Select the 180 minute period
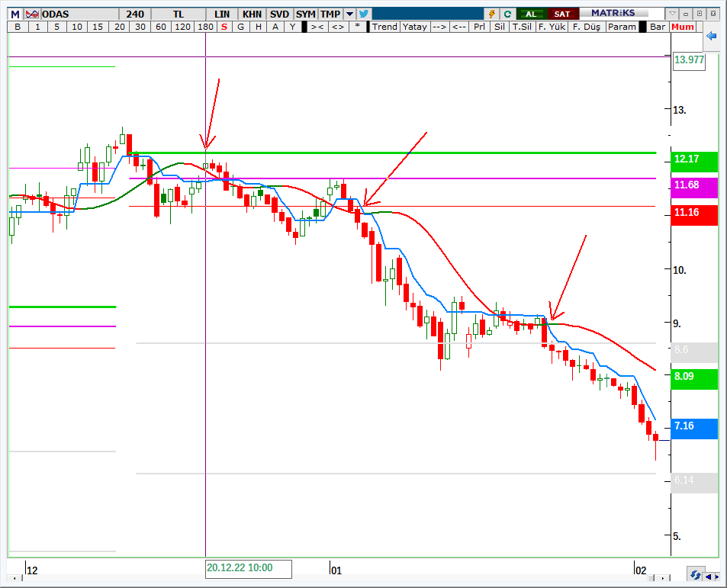Screen dimensions: 727x588 click(205, 27)
